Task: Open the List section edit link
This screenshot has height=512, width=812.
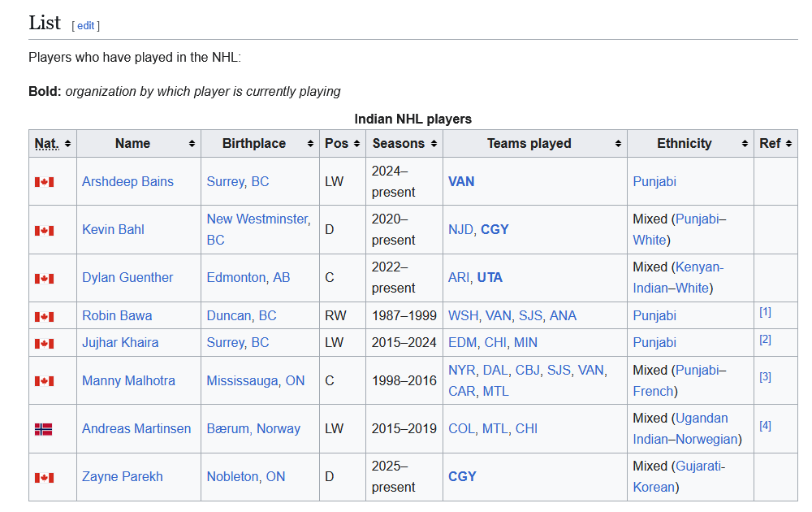Action: click(x=86, y=25)
